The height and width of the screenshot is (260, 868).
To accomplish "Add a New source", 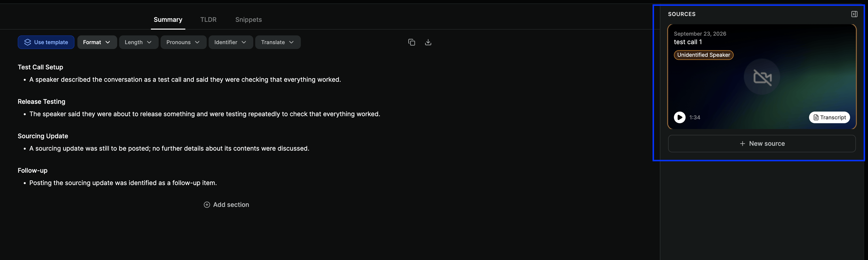I will [762, 144].
